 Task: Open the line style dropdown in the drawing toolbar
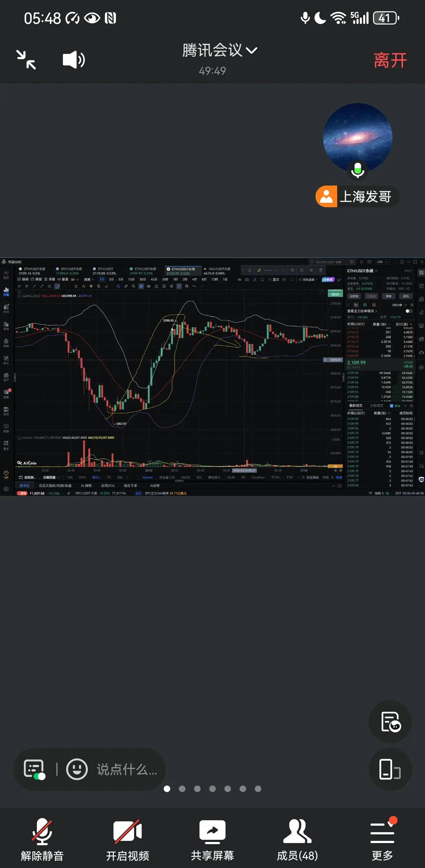[271, 270]
